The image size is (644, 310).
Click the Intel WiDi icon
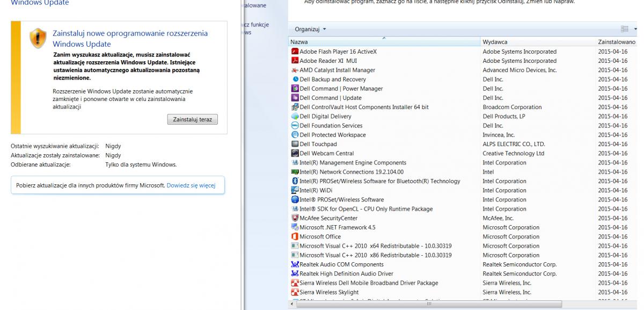[295, 190]
